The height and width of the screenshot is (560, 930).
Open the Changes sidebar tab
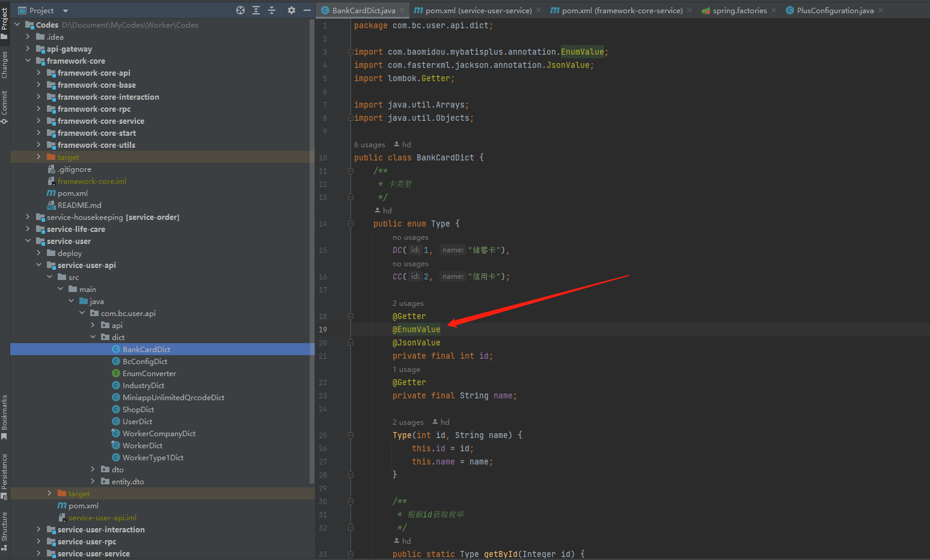(x=4, y=65)
